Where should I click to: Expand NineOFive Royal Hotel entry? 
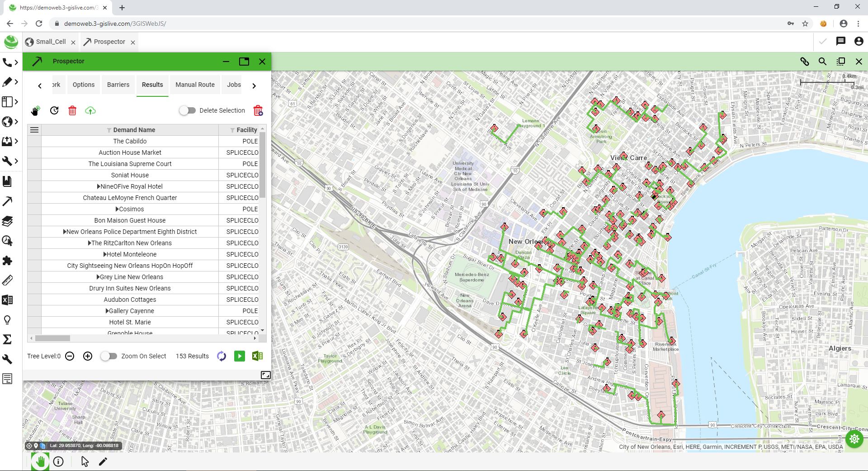tap(98, 186)
